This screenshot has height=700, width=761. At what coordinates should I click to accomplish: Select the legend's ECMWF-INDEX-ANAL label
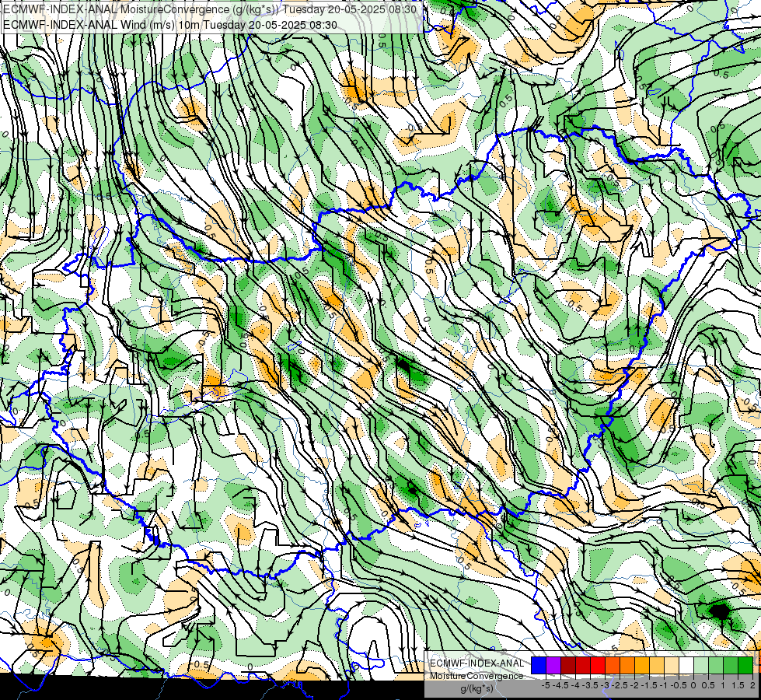(x=476, y=663)
